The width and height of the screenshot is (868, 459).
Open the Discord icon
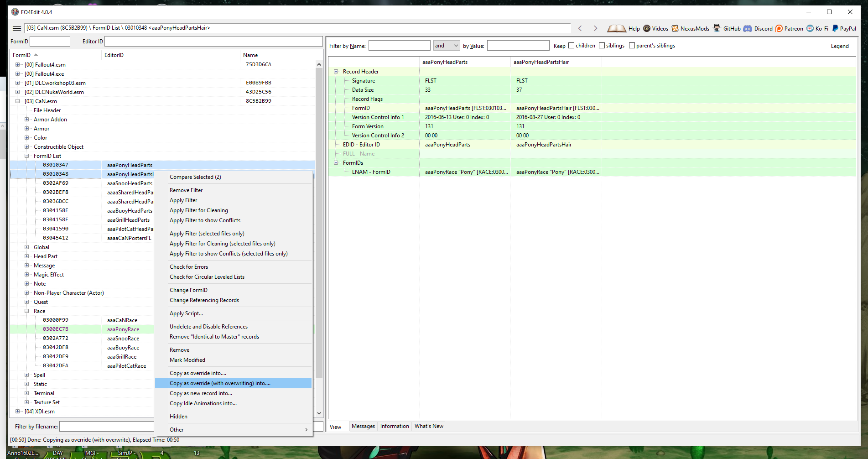point(748,28)
